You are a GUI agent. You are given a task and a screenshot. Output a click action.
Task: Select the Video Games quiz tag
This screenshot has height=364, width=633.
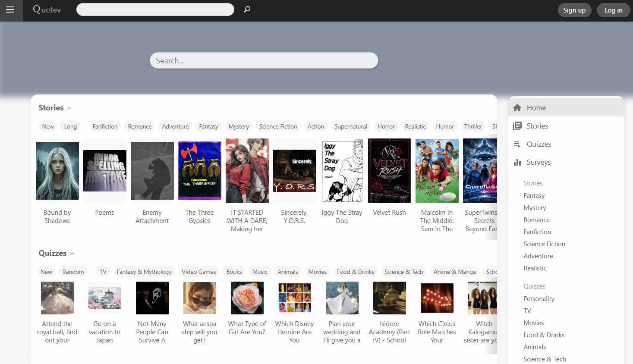pos(199,272)
